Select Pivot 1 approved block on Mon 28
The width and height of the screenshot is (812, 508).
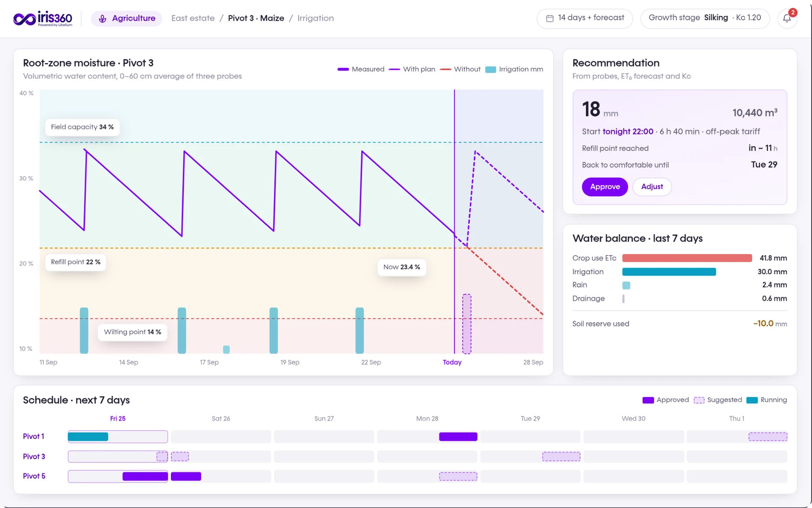(x=458, y=437)
